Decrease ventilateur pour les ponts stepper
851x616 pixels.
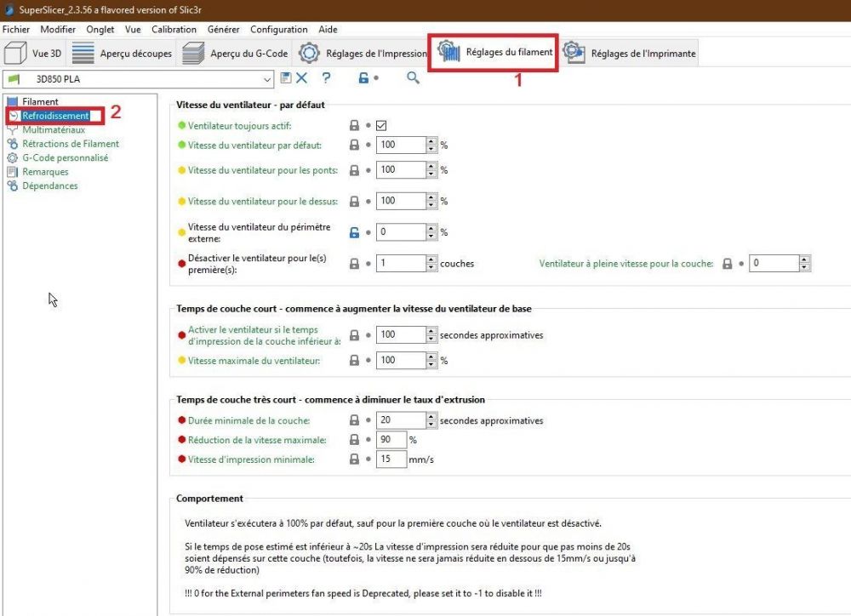pos(431,174)
